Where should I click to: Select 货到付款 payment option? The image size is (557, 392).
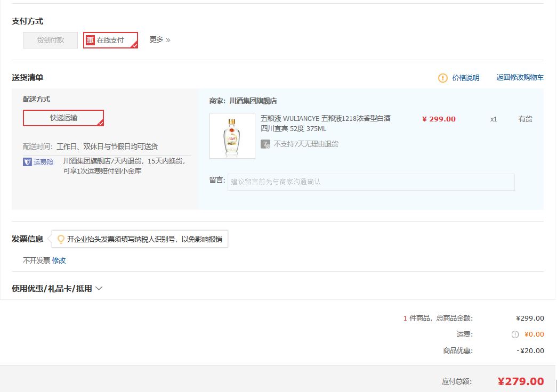50,40
